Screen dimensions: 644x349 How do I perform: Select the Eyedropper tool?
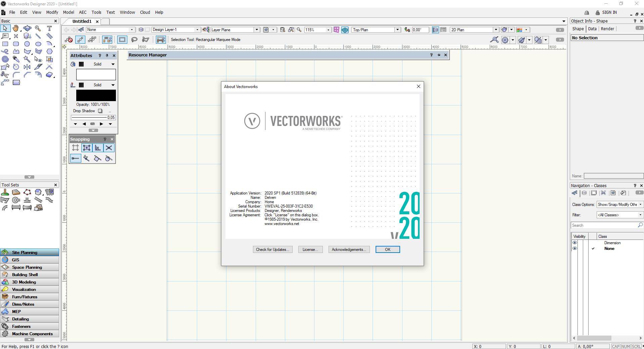pos(16,59)
